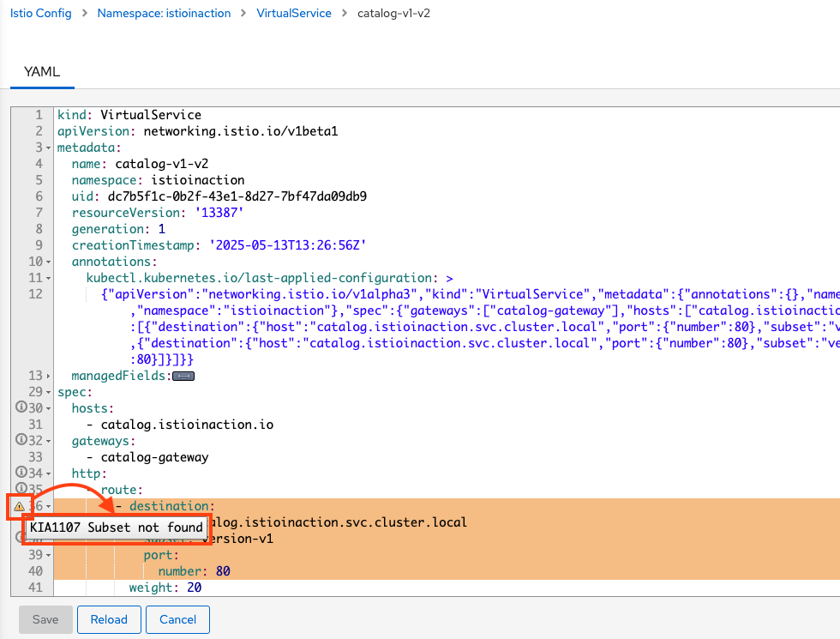The height and width of the screenshot is (639, 840).
Task: Click the info icon beside line 30
Action: (x=21, y=407)
